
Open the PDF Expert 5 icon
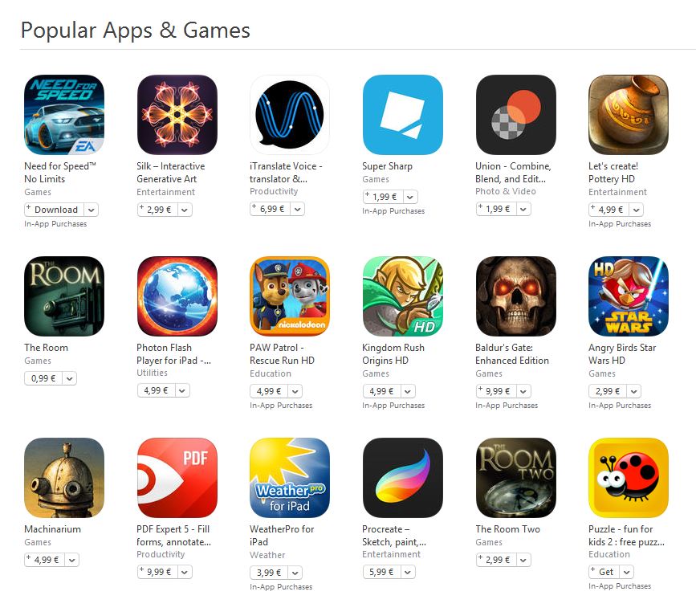point(177,478)
